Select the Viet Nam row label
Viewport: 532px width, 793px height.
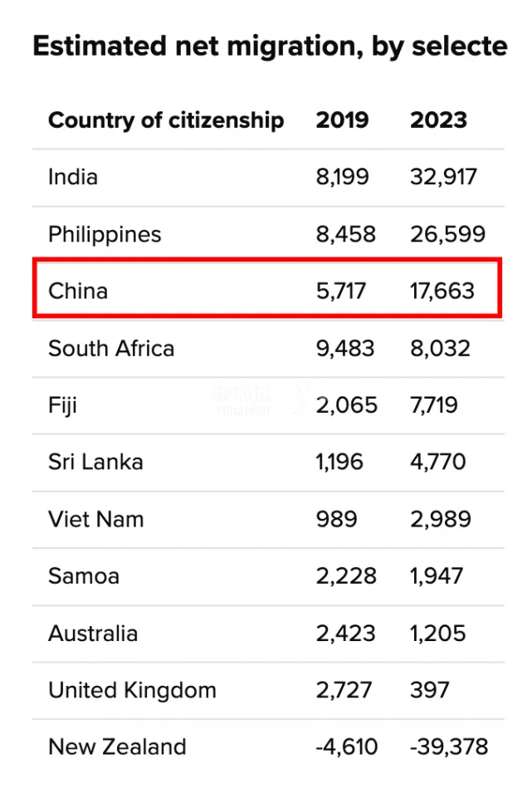pos(96,520)
